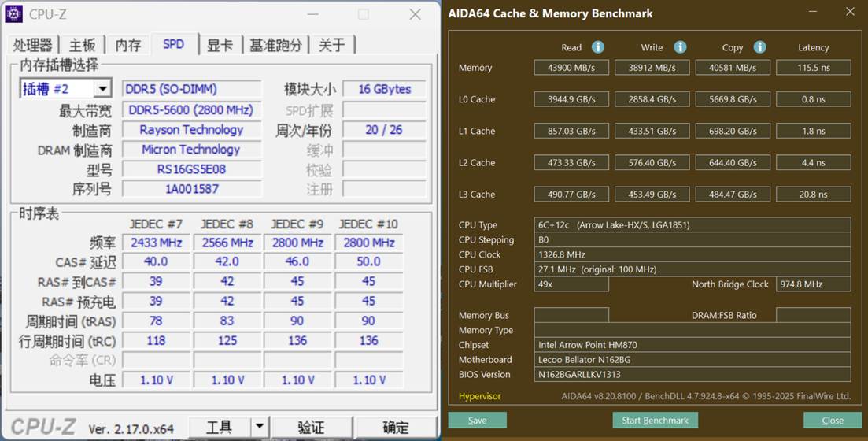
Task: Select the SPD tab
Action: (x=174, y=44)
